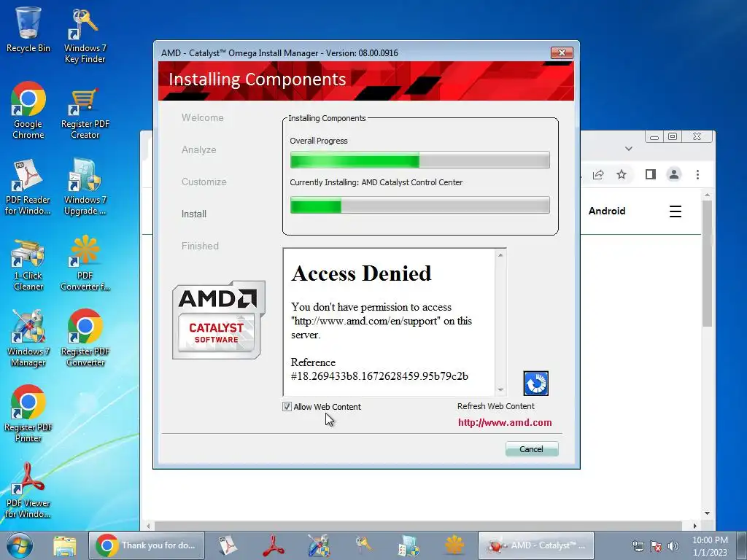
Task: Select the Finished step in the sidebar
Action: 200,246
